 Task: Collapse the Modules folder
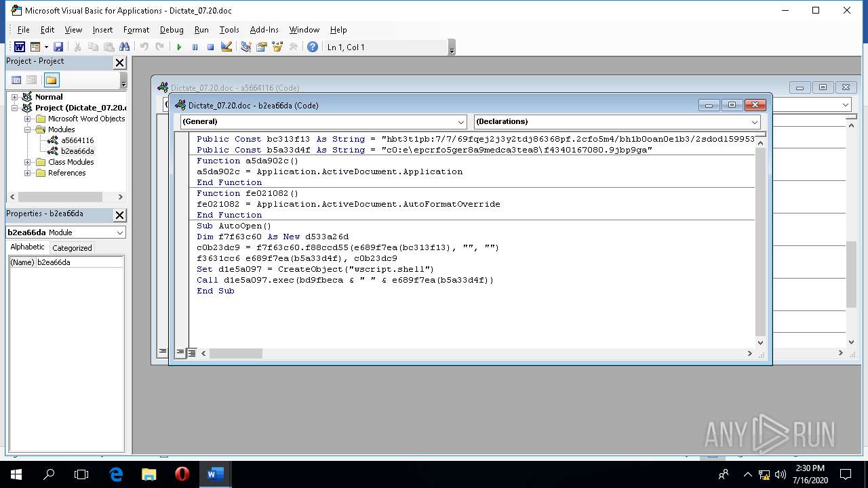(28, 129)
